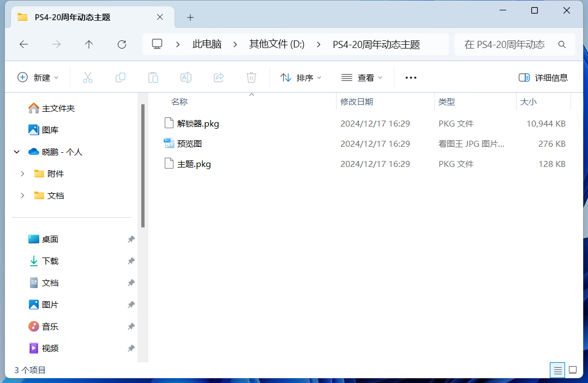The width and height of the screenshot is (588, 383).
Task: Unpin 下载 from quick access
Action: [x=130, y=261]
